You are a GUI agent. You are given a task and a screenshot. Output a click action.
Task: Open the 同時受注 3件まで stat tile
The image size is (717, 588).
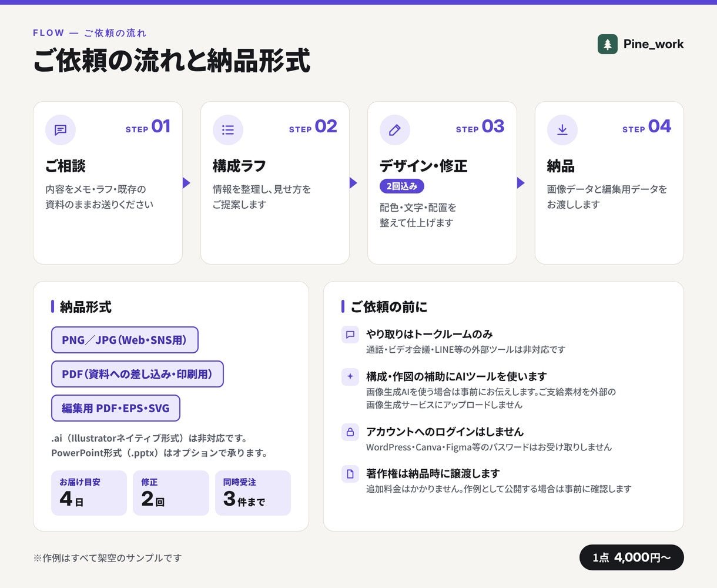pos(253,493)
